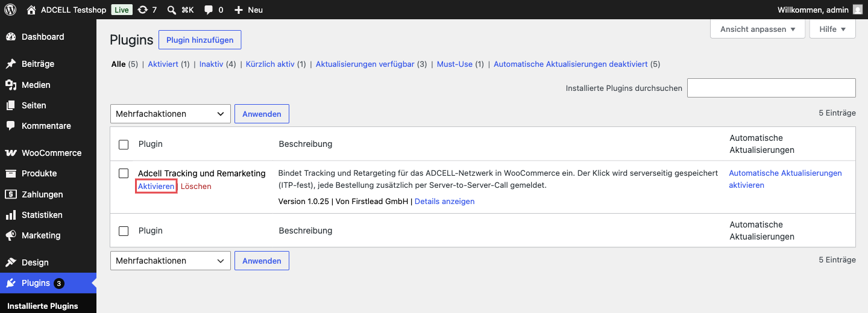Click the Plugins update badge showing 3
The image size is (868, 313).
pos(58,283)
